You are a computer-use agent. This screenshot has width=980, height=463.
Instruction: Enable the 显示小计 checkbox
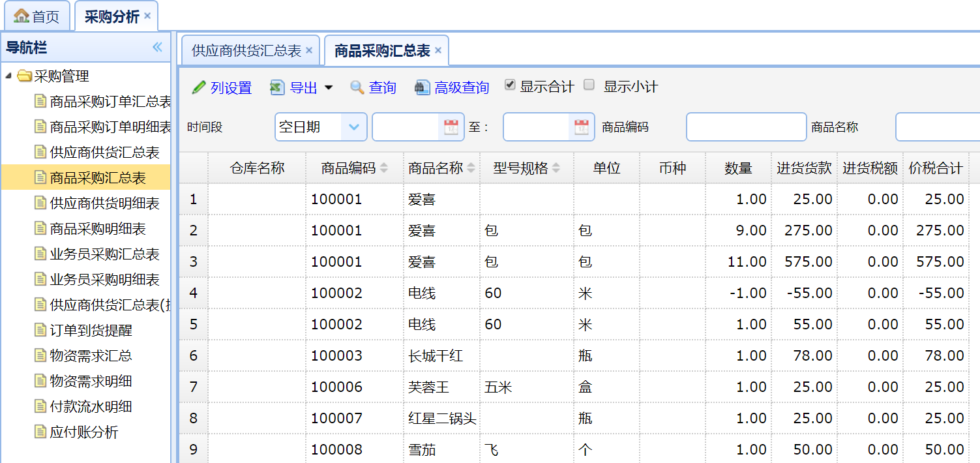pos(589,85)
